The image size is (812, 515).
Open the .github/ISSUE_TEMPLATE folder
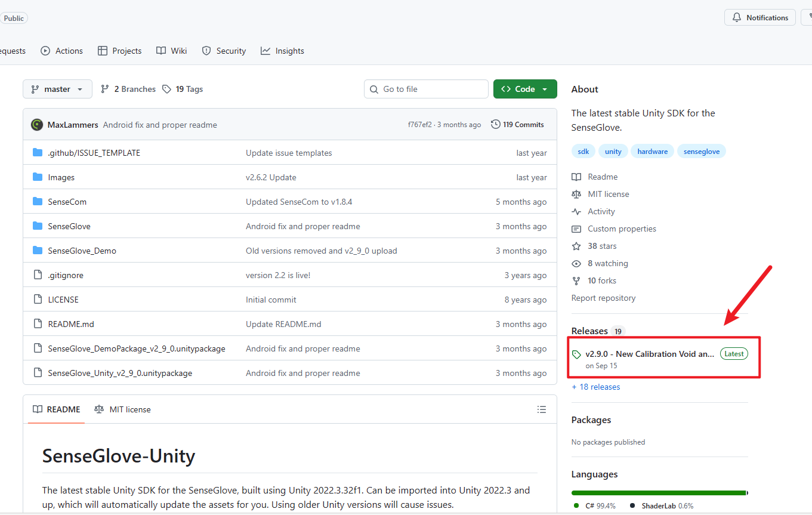click(94, 153)
